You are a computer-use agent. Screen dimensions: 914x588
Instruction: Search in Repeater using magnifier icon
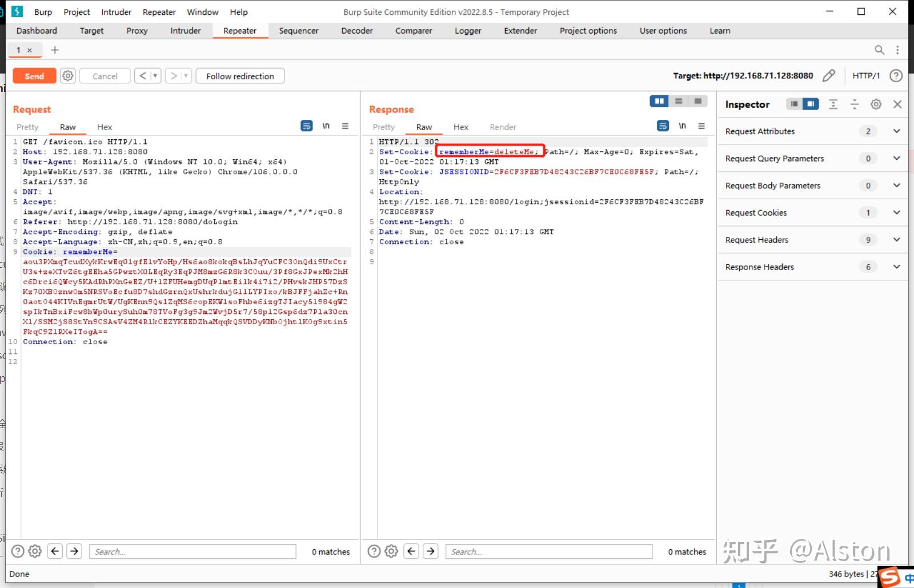[x=880, y=50]
